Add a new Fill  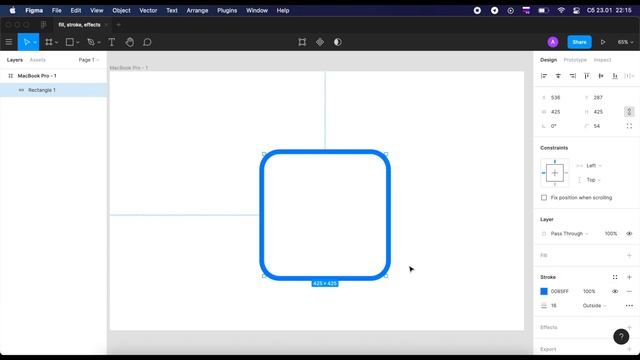[629, 256]
